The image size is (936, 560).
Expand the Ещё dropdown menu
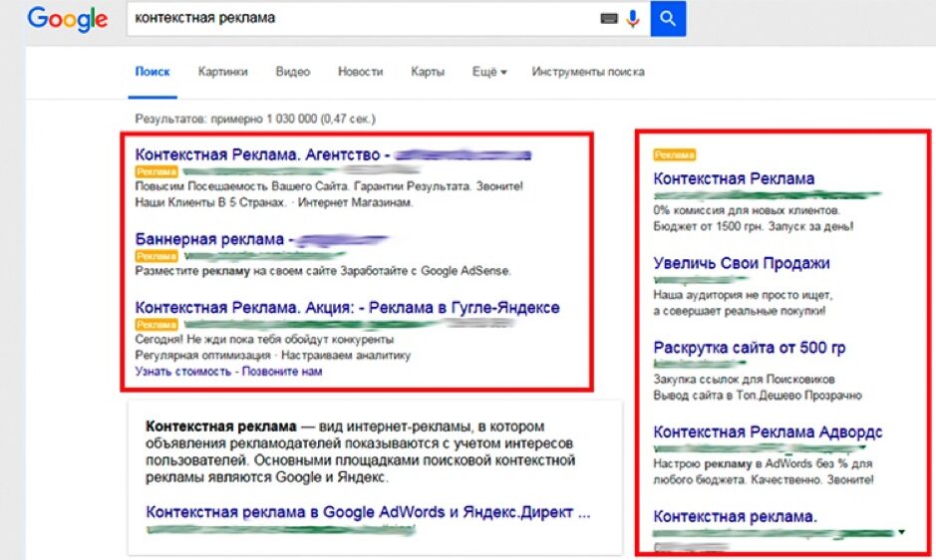coord(488,72)
